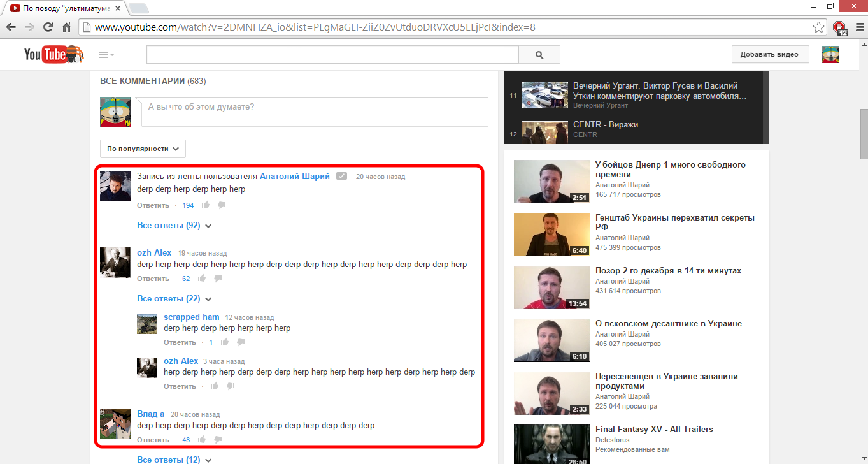Screen dimensions: 868x464
Task: Like the scrapped ham reply
Action: click(x=224, y=342)
